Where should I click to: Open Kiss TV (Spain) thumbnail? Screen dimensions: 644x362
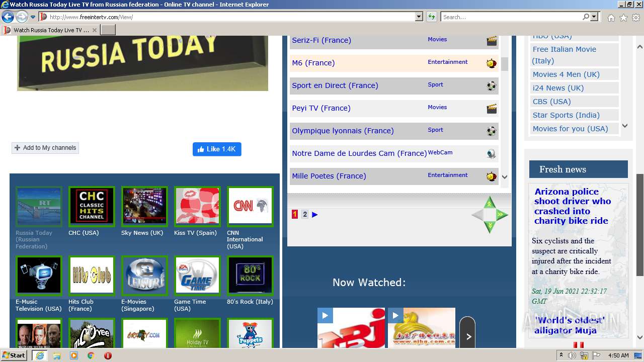click(197, 206)
